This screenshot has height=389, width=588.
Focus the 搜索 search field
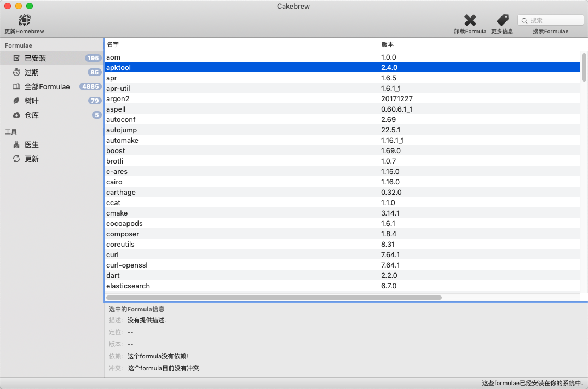coord(551,20)
